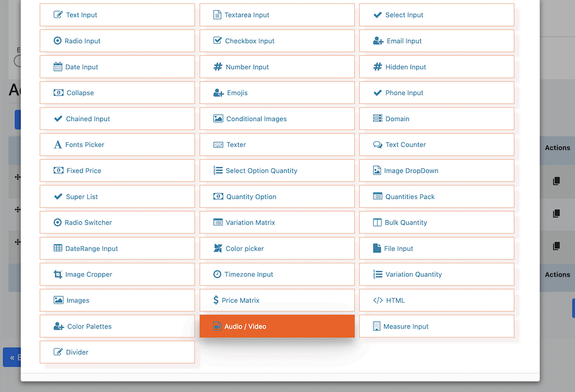The height and width of the screenshot is (392, 575).
Task: Add a Checkbox Input field
Action: click(x=277, y=41)
